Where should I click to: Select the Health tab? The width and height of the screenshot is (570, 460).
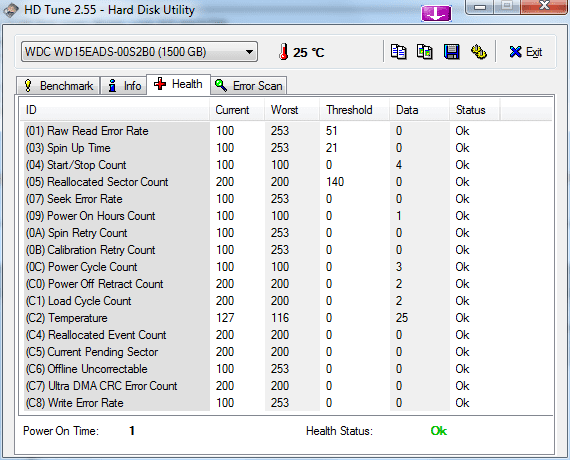pos(178,84)
